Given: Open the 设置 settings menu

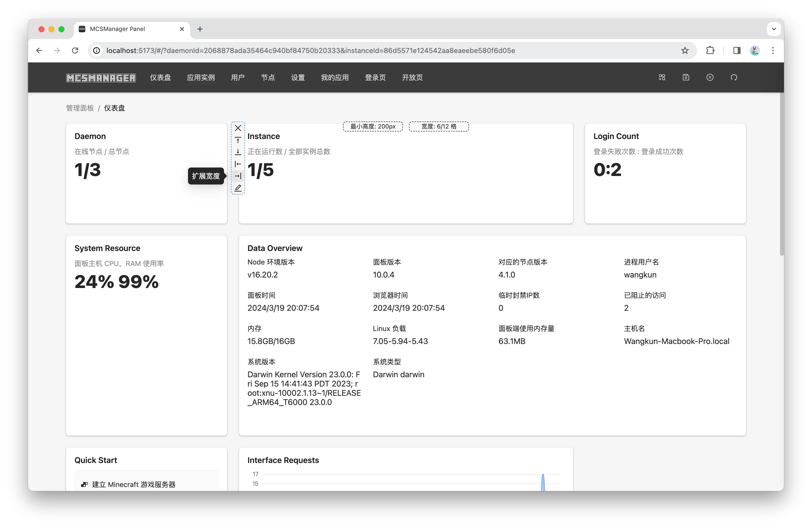Looking at the screenshot, I should (x=297, y=77).
